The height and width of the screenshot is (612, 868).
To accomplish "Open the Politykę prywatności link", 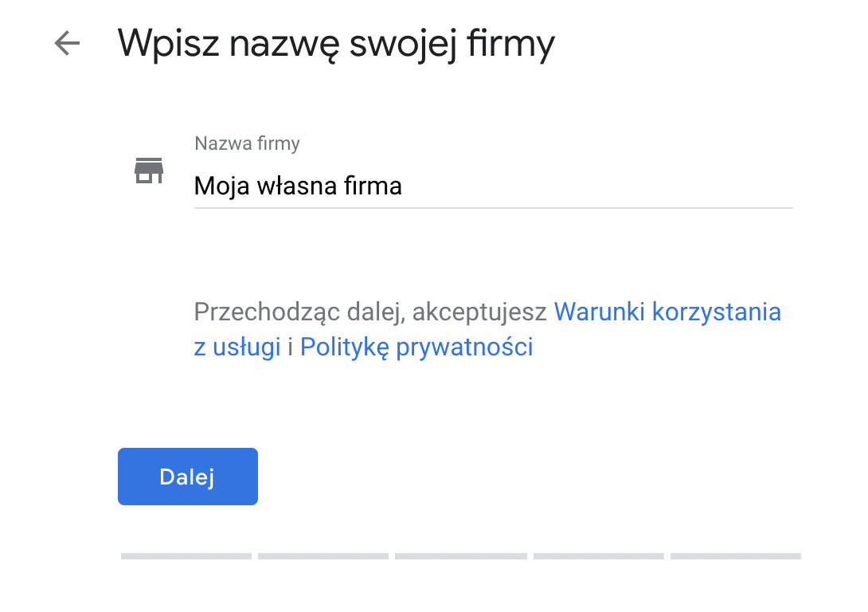I will coord(416,347).
